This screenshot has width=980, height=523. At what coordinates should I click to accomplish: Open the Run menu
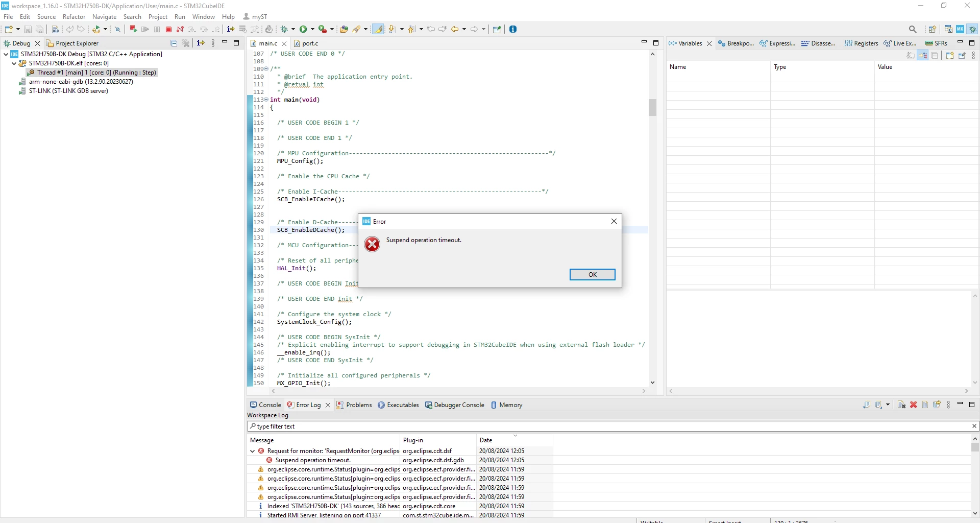pyautogui.click(x=180, y=17)
